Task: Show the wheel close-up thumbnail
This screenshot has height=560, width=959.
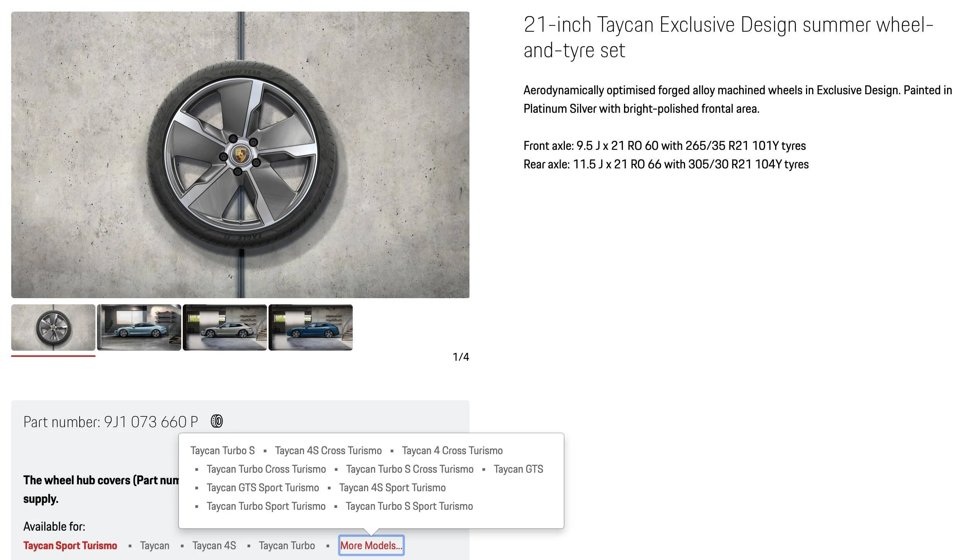Action: pyautogui.click(x=53, y=327)
